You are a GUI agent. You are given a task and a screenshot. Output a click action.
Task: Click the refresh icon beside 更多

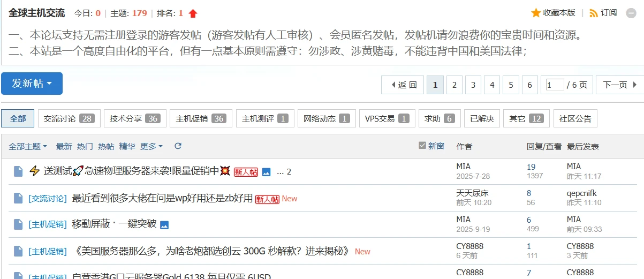pyautogui.click(x=178, y=146)
